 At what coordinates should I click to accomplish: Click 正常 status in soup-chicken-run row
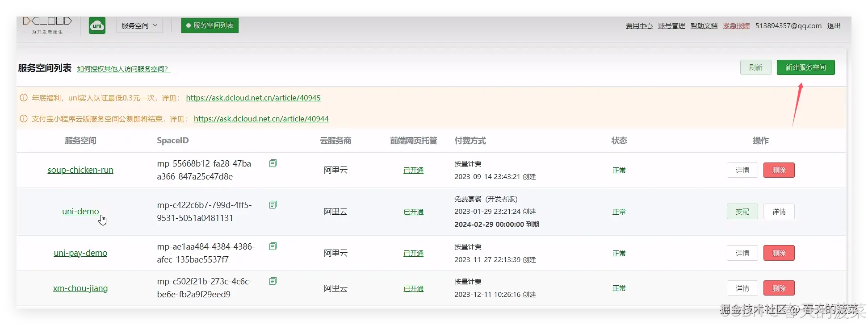[619, 171]
